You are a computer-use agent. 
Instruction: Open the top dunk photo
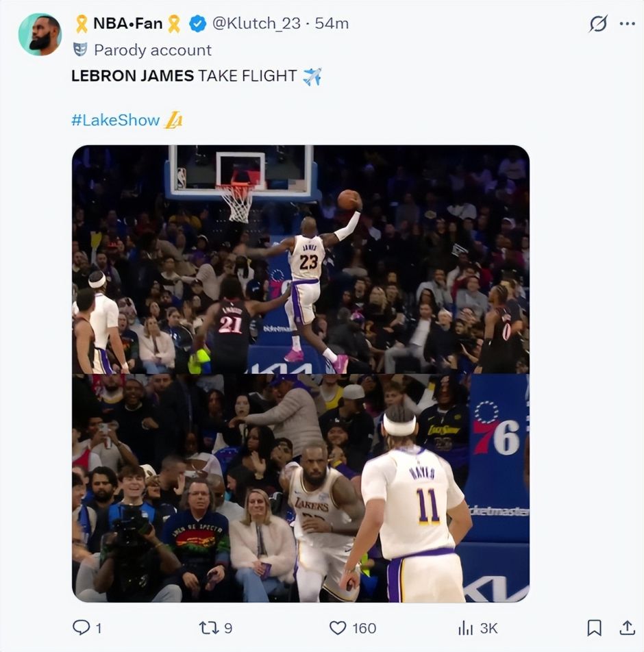300,259
